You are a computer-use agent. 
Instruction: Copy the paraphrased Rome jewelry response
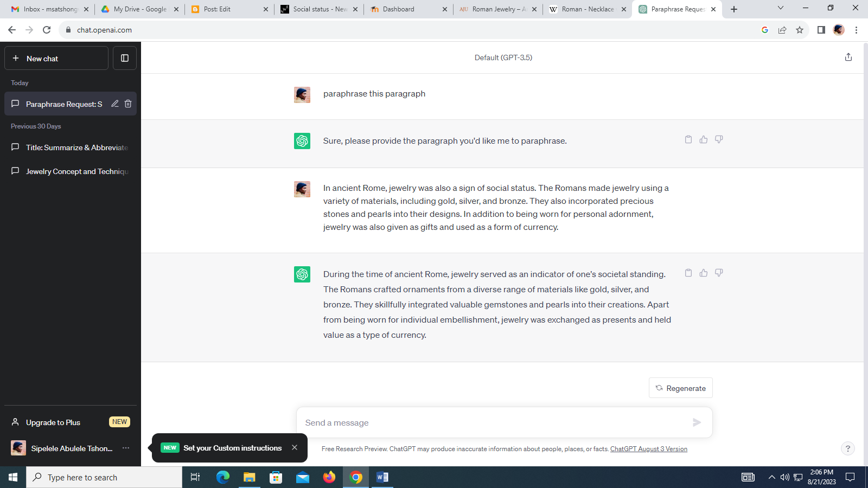(x=688, y=273)
